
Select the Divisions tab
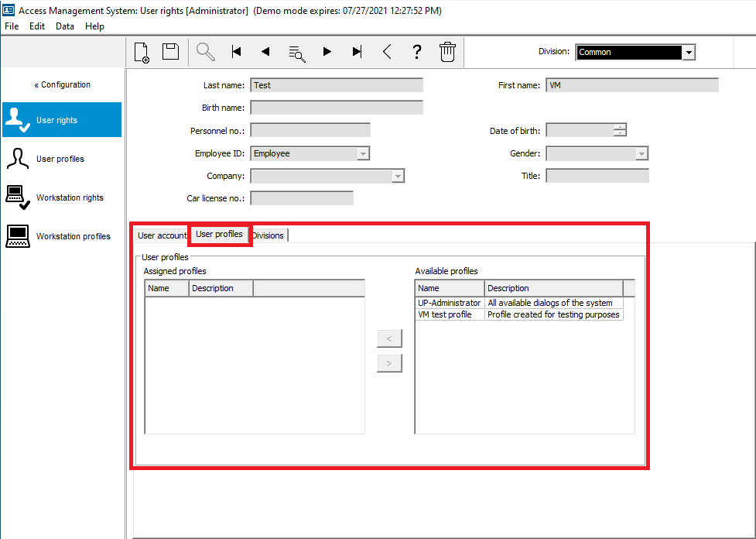[x=269, y=235]
